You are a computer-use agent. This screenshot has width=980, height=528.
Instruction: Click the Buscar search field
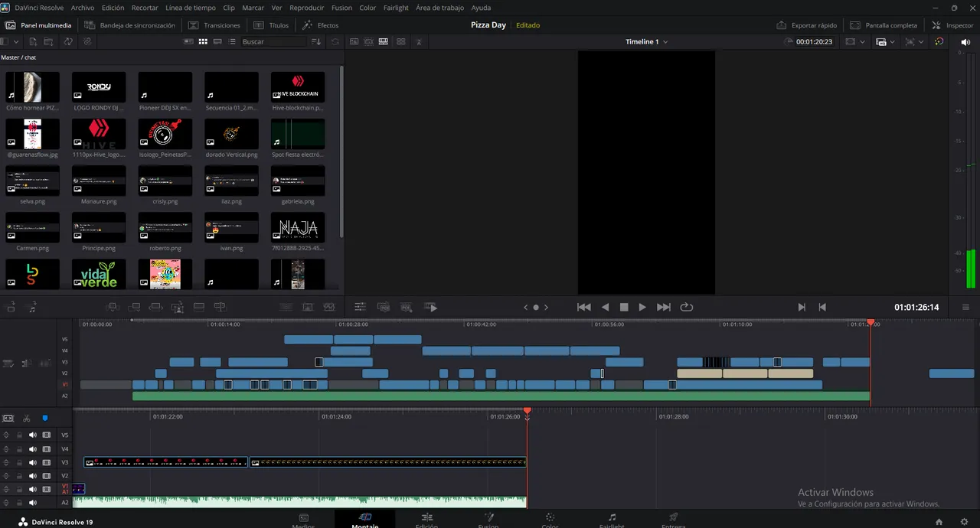[x=273, y=41]
